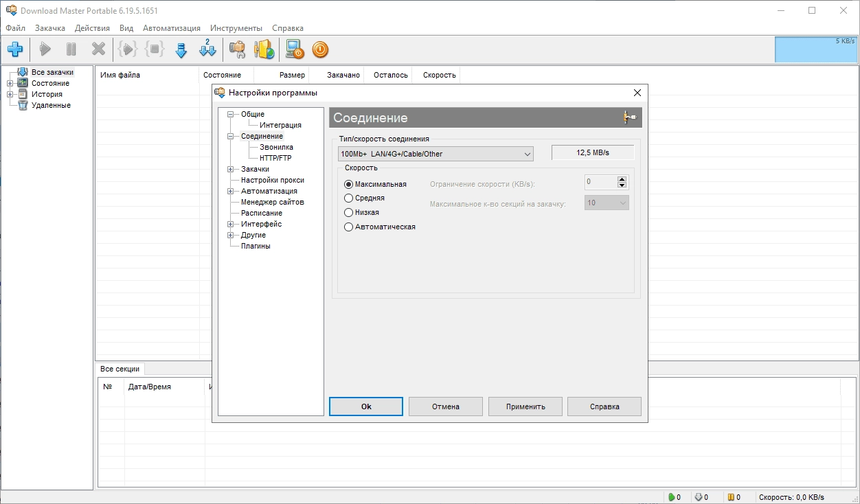Viewport: 860px width, 504px height.
Task: Expand История node in main sidebar
Action: click(10, 94)
